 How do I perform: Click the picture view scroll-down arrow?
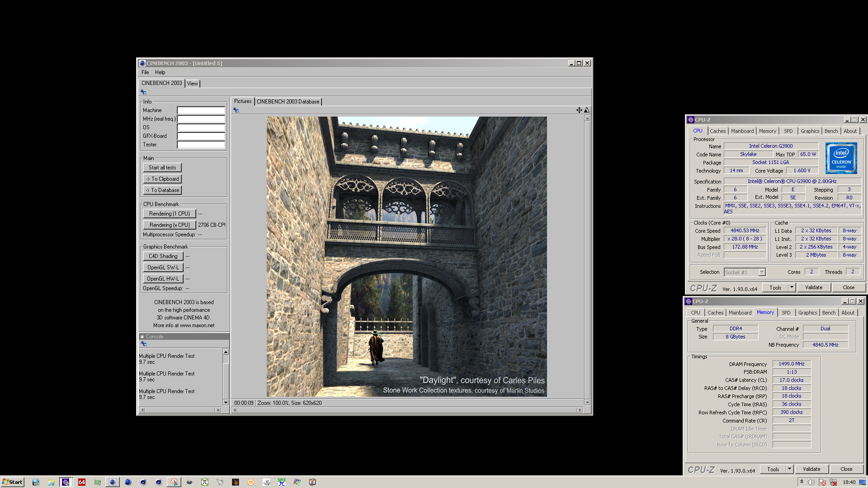pyautogui.click(x=587, y=403)
